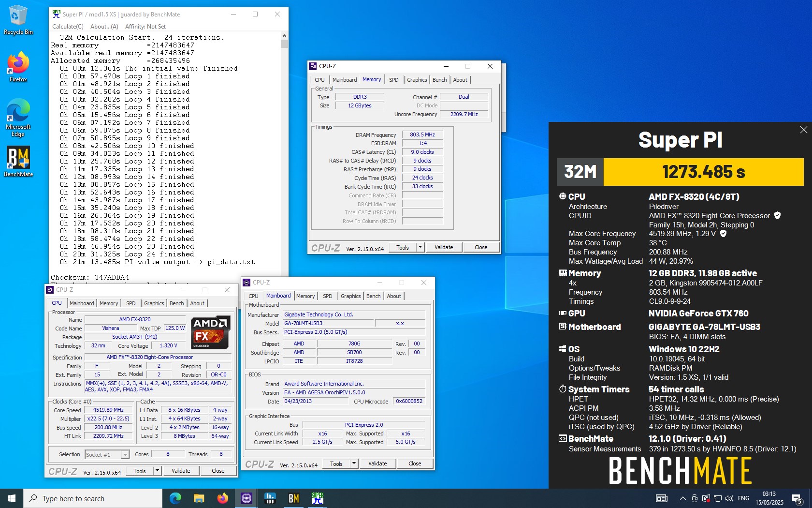The width and height of the screenshot is (812, 508).
Task: Open the Calculate(C) menu in Super PI
Action: [x=68, y=27]
